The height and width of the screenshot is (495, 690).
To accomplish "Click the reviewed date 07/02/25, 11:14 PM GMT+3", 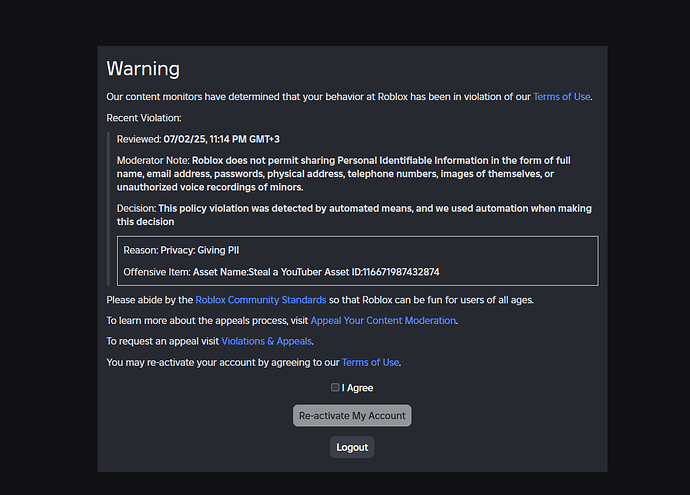I will 221,139.
